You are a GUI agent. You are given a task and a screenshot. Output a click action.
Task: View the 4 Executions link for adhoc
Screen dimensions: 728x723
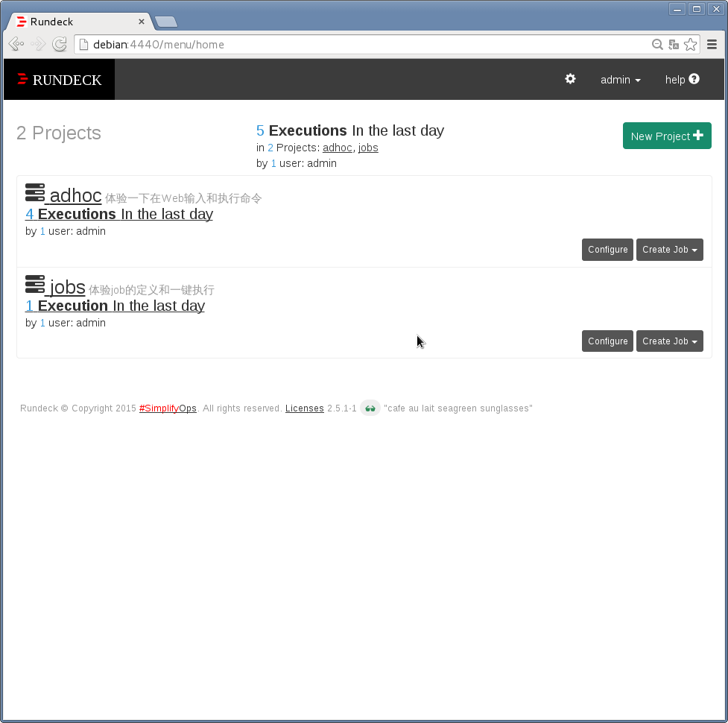tap(119, 214)
